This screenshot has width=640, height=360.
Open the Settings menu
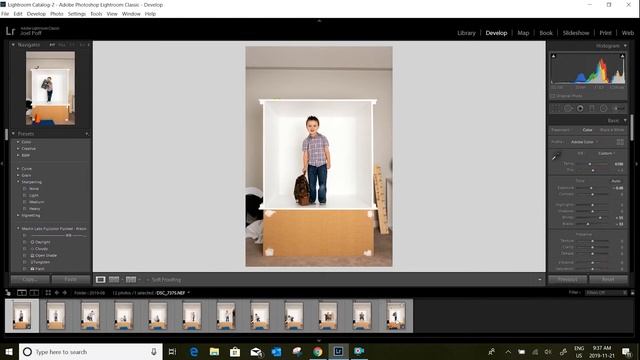77,14
